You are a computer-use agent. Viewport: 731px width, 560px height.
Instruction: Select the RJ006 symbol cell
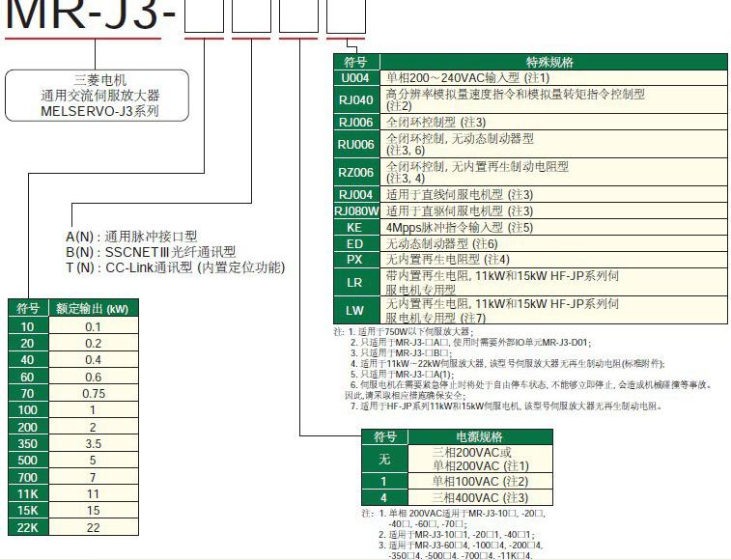coord(356,123)
